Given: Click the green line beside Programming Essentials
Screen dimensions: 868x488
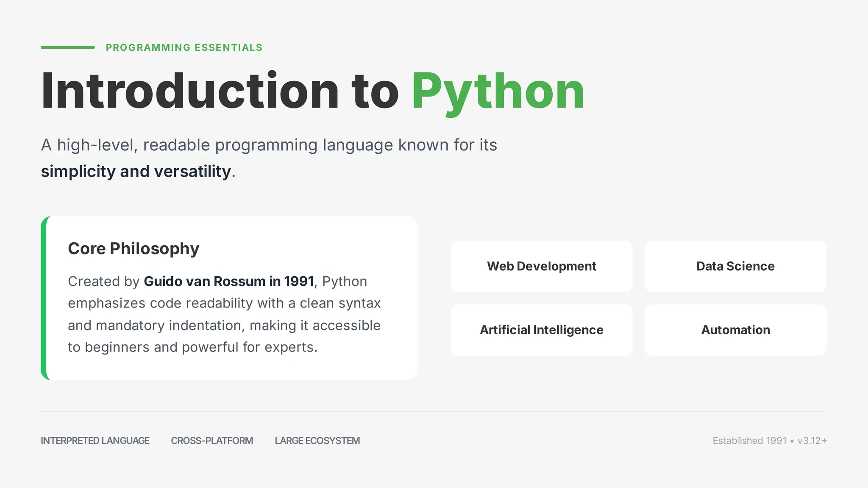Looking at the screenshot, I should pyautogui.click(x=68, y=47).
